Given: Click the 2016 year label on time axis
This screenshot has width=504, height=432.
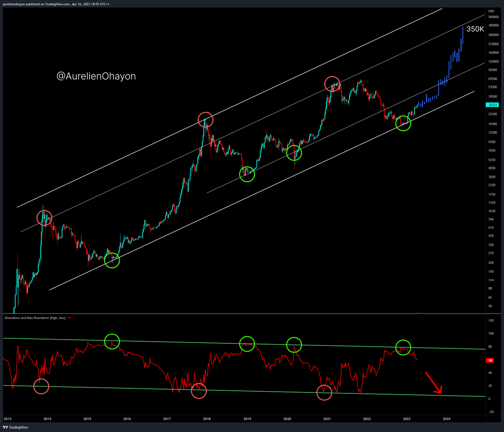Looking at the screenshot, I should (127, 419).
